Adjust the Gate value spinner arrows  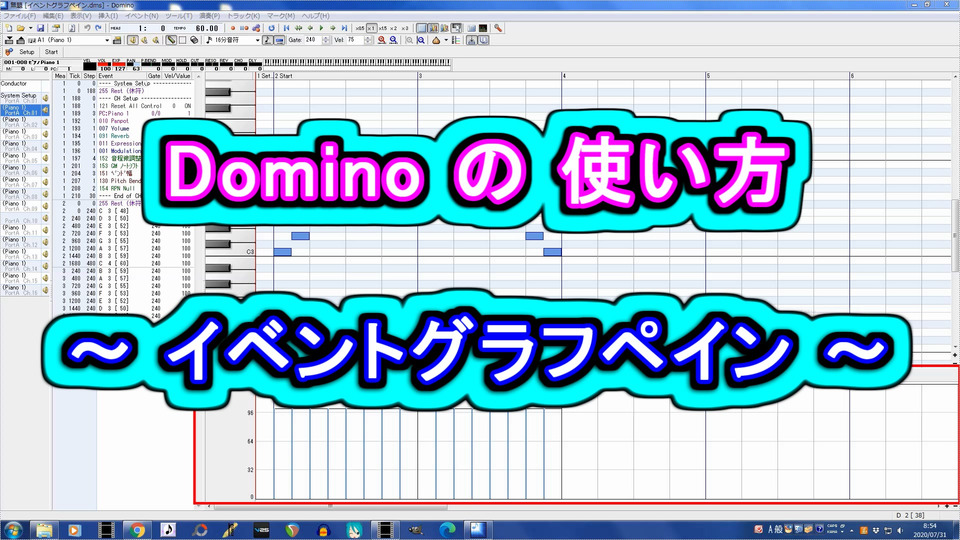[x=325, y=40]
